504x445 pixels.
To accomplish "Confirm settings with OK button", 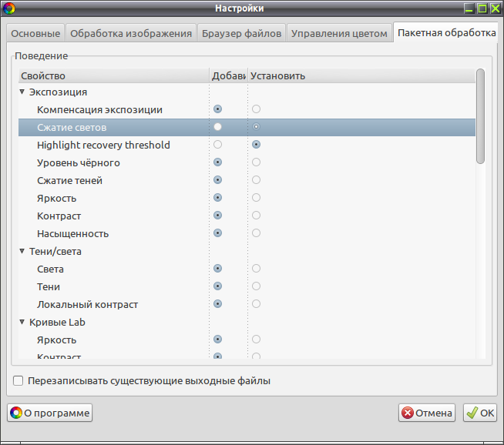I will [480, 413].
